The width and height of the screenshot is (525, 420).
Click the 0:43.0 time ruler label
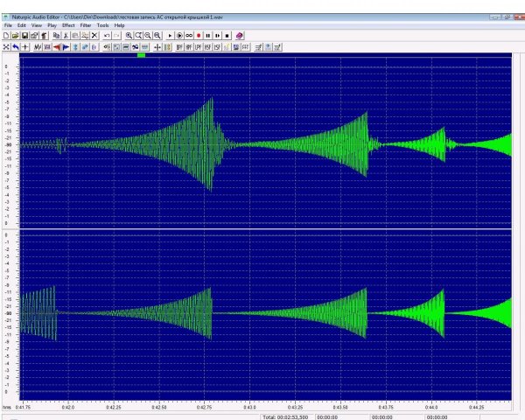249,407
